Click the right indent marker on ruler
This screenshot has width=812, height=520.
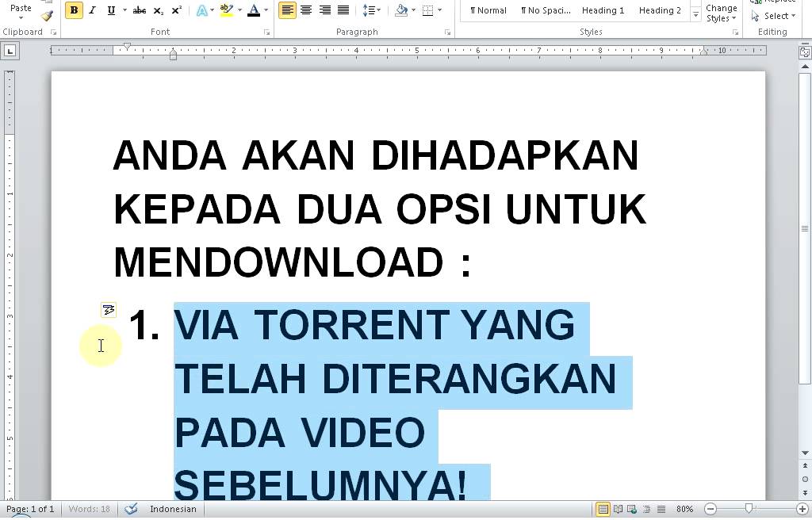point(703,52)
